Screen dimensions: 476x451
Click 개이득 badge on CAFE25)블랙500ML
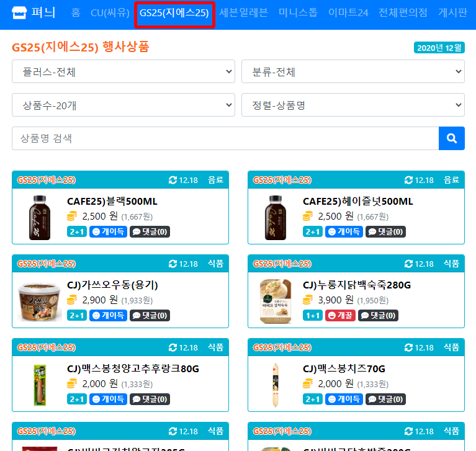109,232
